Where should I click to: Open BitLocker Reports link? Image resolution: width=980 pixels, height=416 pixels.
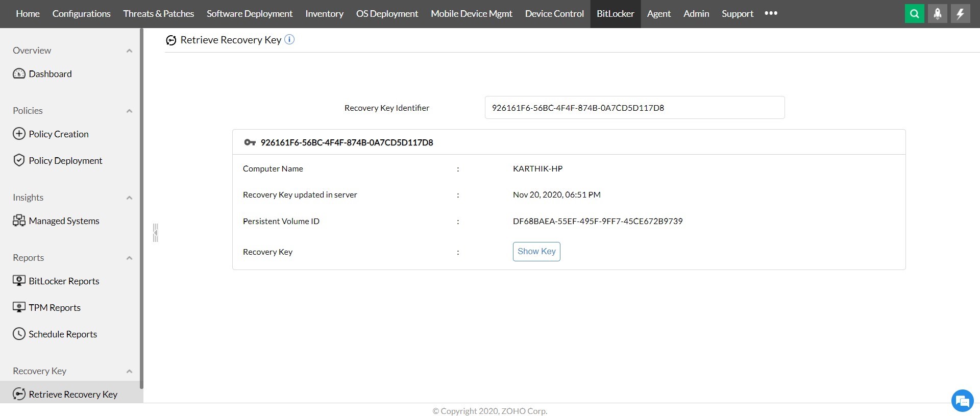64,281
